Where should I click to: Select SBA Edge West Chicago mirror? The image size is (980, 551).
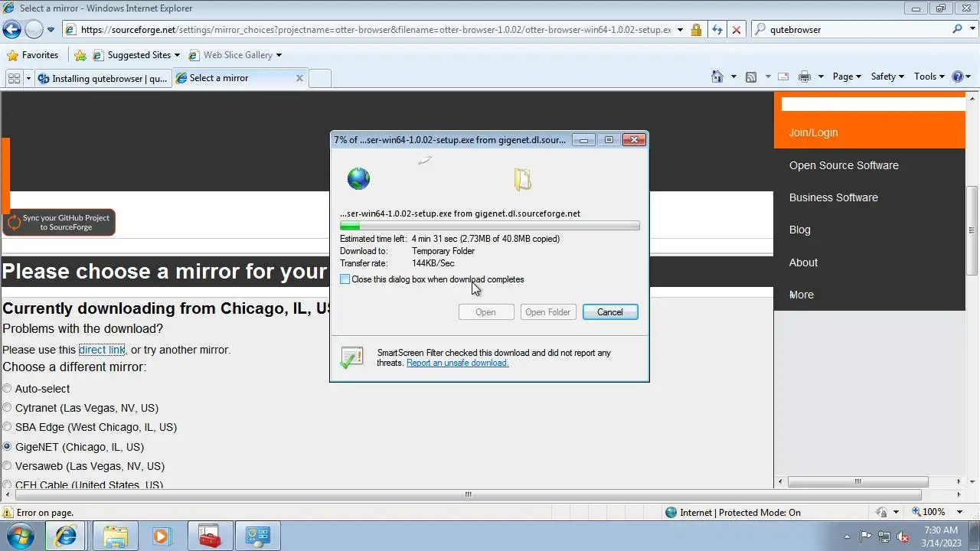(x=7, y=427)
